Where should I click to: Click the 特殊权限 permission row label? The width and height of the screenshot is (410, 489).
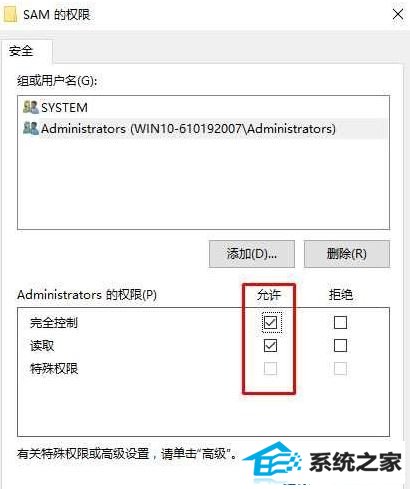(54, 369)
